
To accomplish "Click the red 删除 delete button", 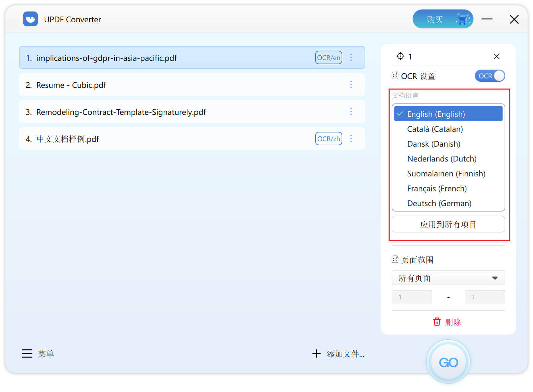I will (x=447, y=322).
